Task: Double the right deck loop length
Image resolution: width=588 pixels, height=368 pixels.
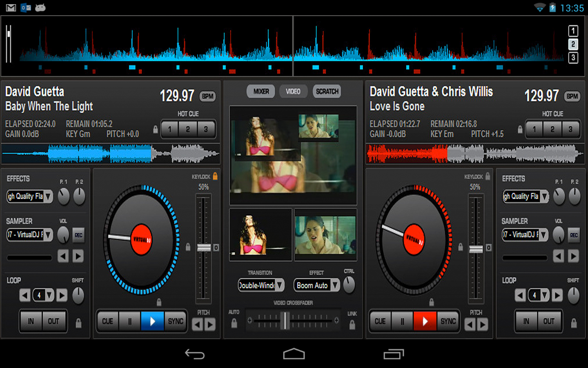Action: [x=557, y=295]
